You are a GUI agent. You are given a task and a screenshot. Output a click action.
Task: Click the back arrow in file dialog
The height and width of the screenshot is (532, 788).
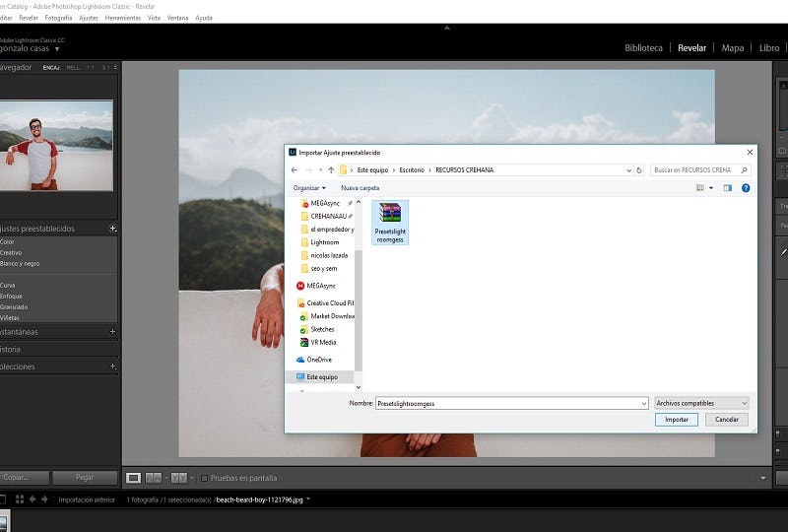(295, 170)
